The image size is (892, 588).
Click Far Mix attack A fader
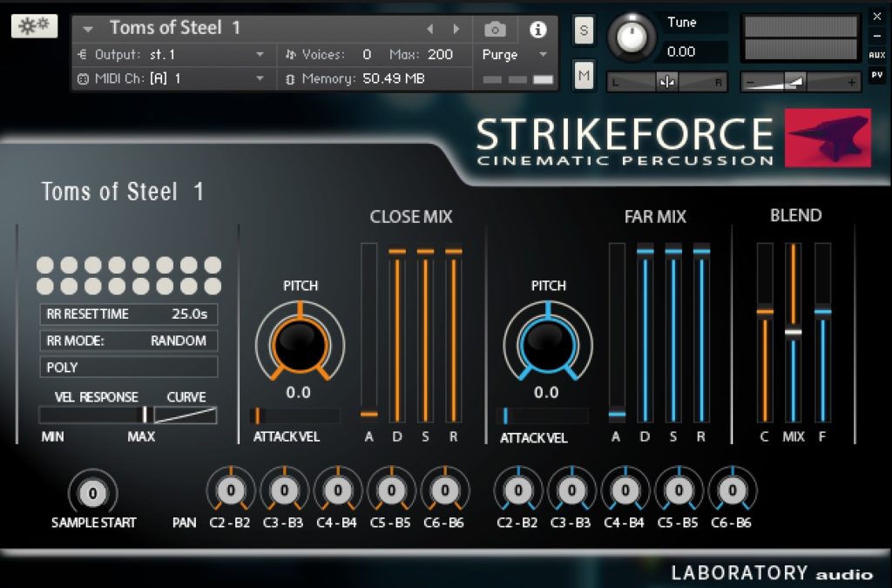[x=617, y=334]
